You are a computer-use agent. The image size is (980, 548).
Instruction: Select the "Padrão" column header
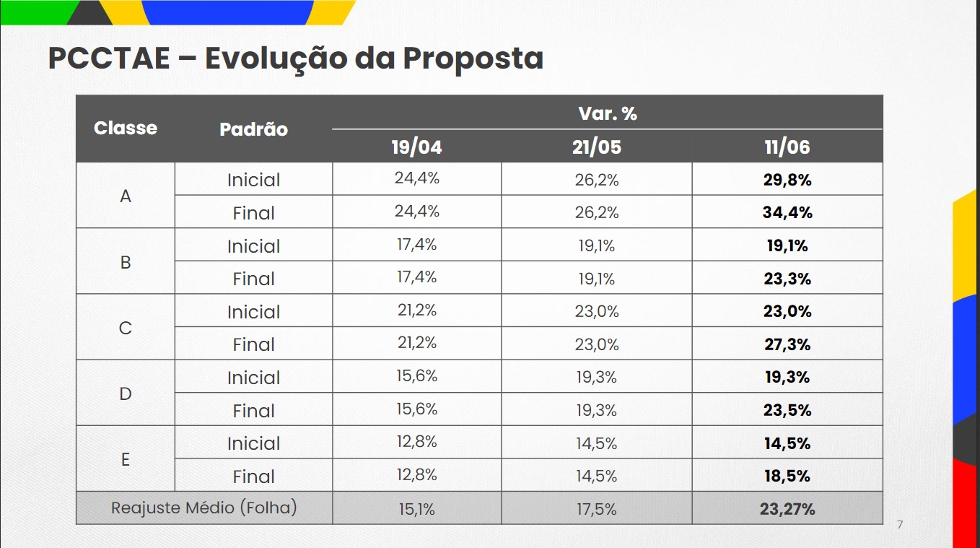(253, 129)
